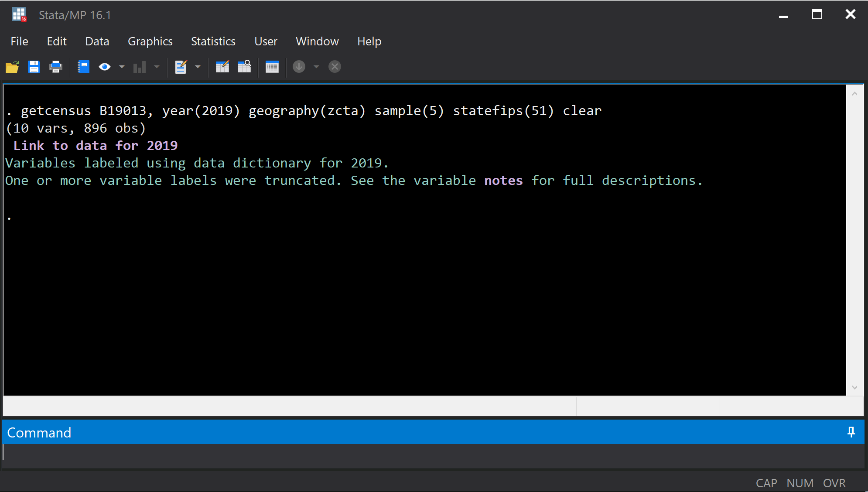
Task: Open the Variables Manager icon
Action: pos(272,67)
